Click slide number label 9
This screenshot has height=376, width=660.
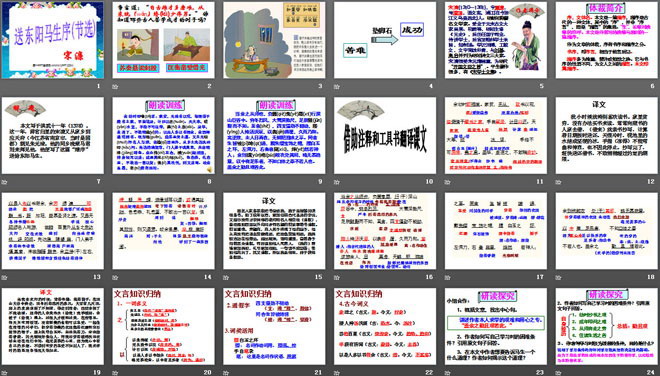coord(320,182)
